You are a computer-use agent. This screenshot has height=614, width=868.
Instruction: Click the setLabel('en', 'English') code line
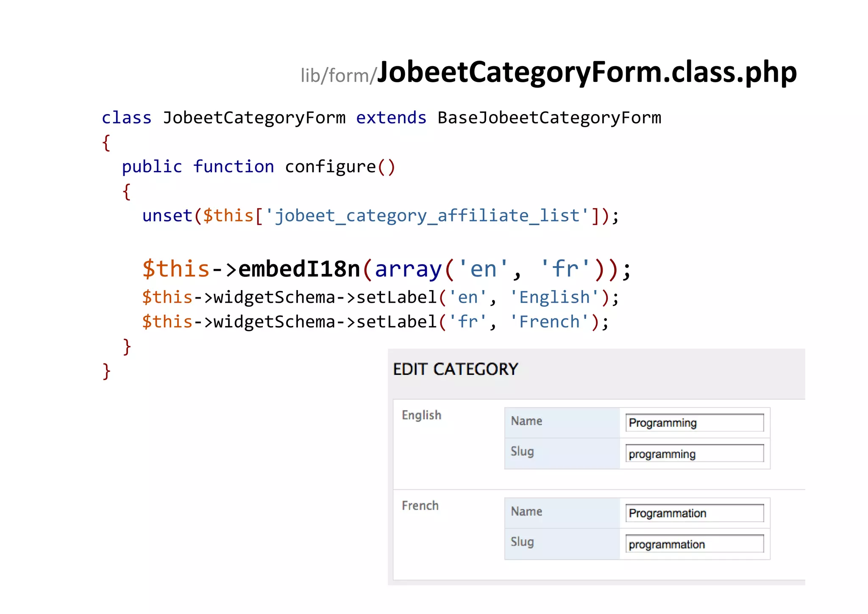381,297
